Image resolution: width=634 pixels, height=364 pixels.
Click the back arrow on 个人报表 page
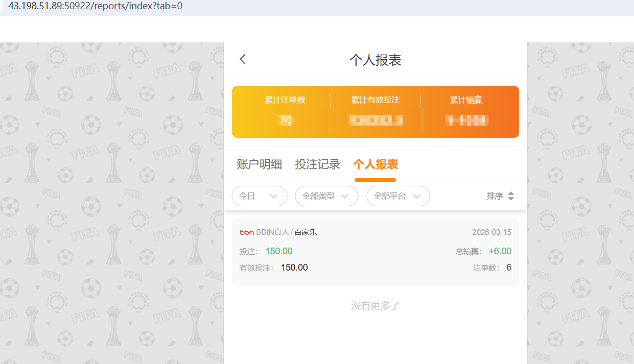pyautogui.click(x=242, y=59)
